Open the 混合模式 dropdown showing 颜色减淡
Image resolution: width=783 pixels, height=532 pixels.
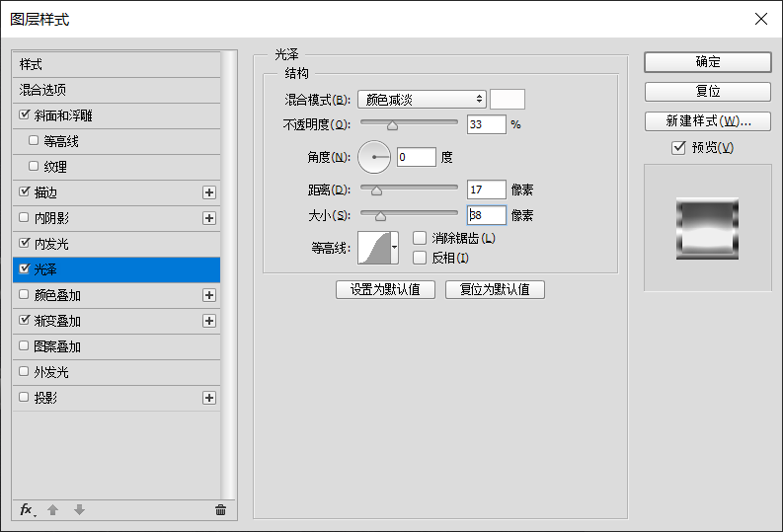point(422,100)
